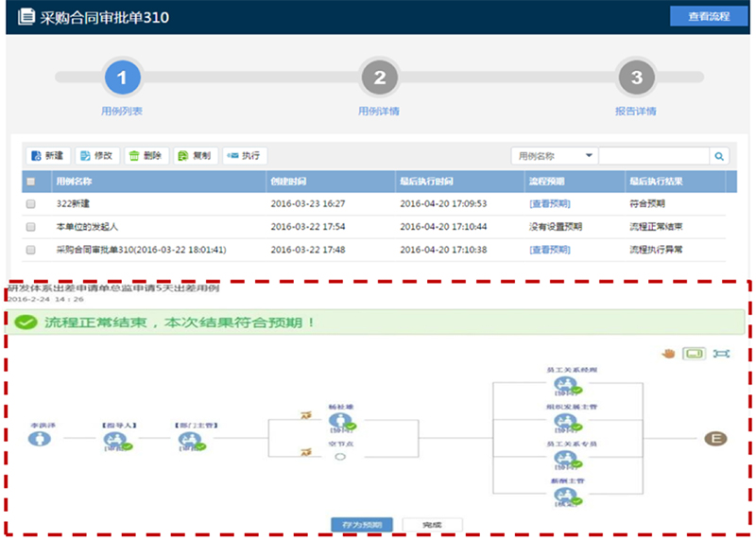
Task: Click the 新建 (New) toolbar button
Action: tap(46, 156)
